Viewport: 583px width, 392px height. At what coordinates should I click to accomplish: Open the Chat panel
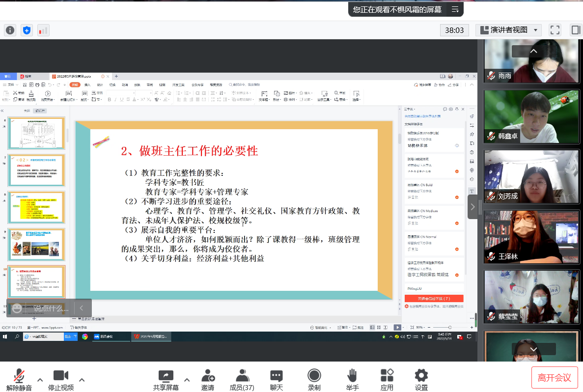[x=277, y=380]
